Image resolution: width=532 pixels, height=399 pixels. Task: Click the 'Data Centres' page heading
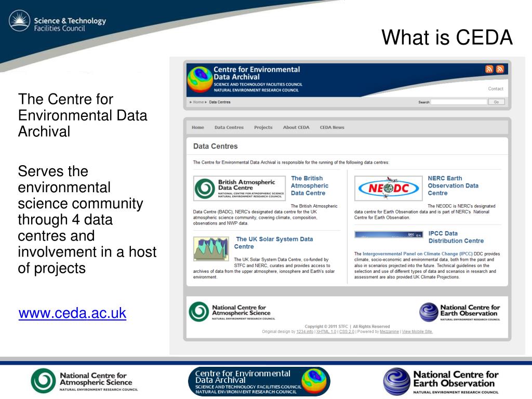[x=216, y=146]
